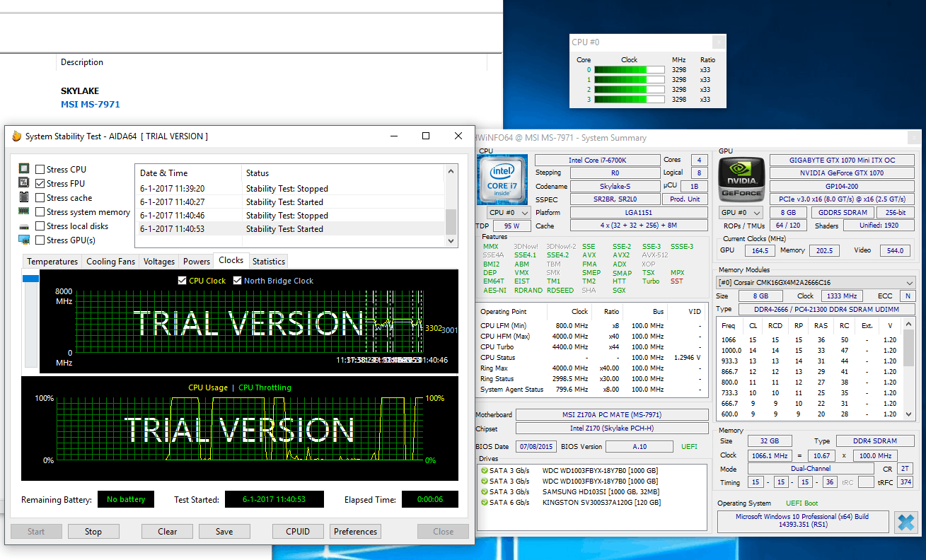926x560 pixels.
Task: Expand the Corsair memory module dropdown
Action: (816, 283)
